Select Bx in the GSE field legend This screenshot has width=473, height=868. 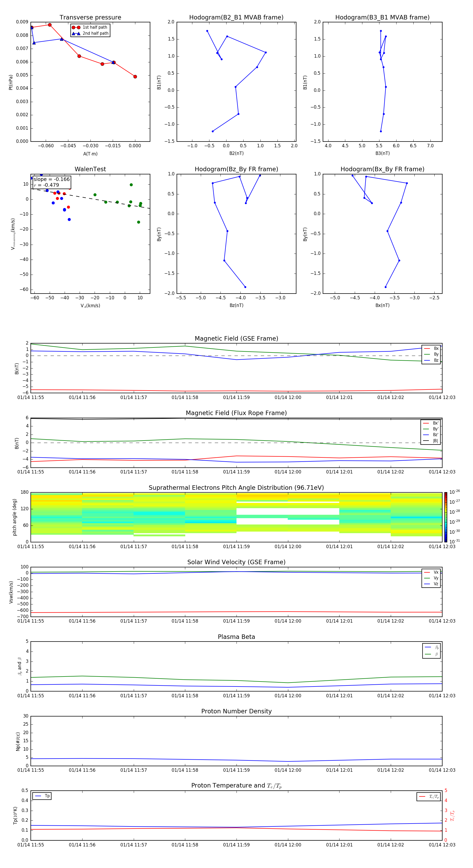point(431,349)
